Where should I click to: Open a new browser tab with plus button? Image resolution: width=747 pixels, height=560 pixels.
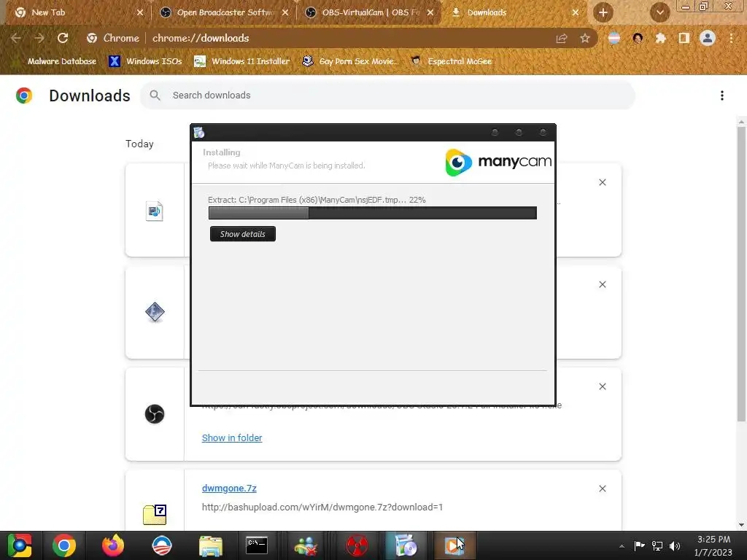(603, 12)
